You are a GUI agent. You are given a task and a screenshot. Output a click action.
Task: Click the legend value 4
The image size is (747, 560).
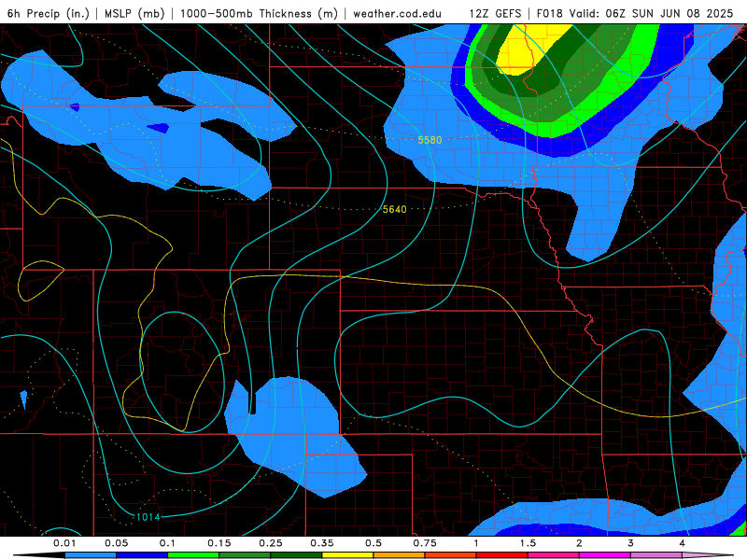683,543
